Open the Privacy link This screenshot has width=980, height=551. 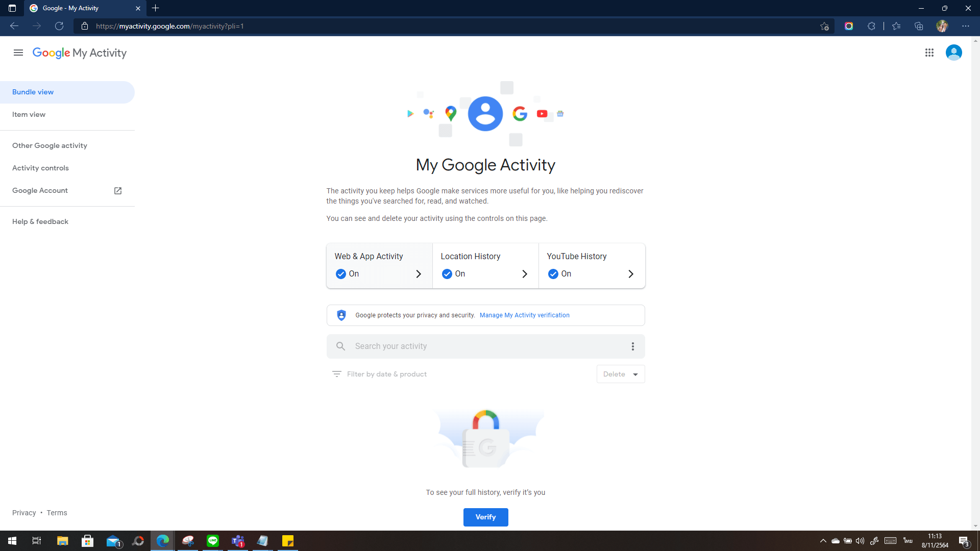pos(24,513)
